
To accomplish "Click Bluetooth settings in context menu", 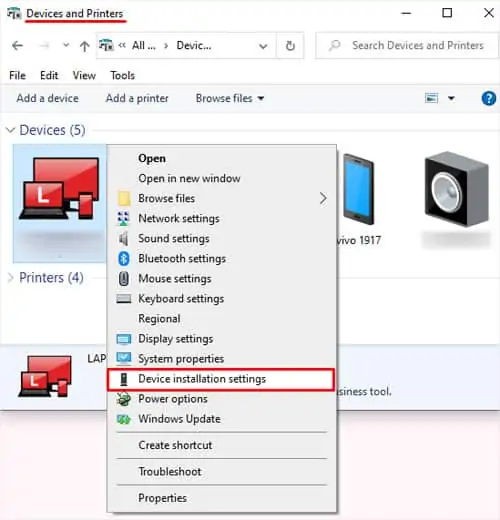I will [x=221, y=258].
